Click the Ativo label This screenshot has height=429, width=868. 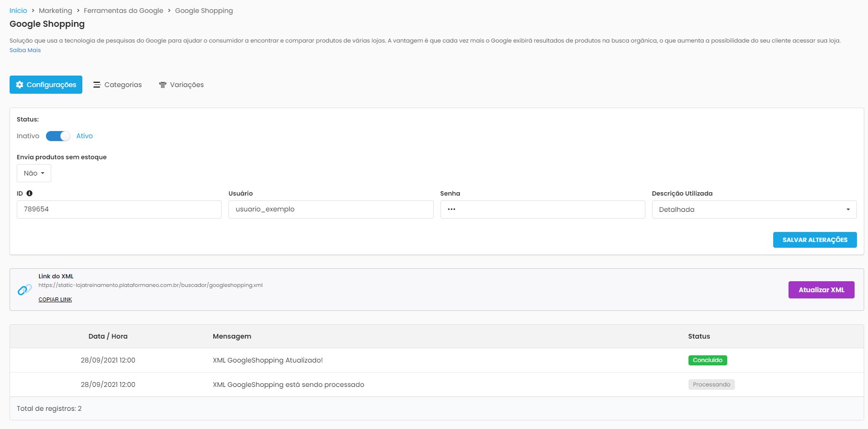(x=84, y=136)
